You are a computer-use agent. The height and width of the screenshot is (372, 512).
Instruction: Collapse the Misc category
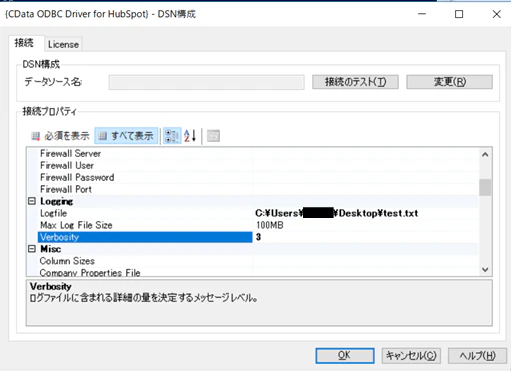pos(32,249)
